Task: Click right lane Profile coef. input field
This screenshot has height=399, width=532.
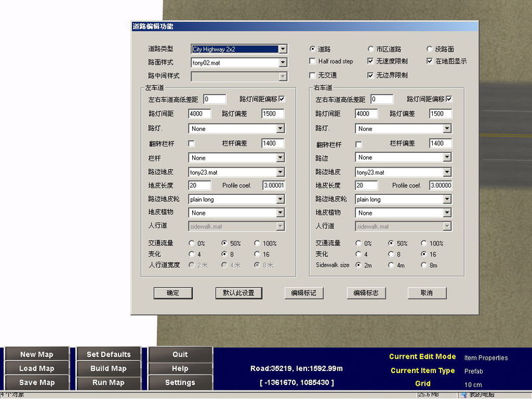Action: coord(440,186)
